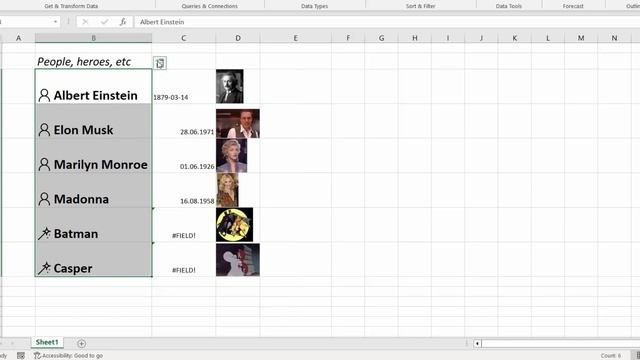Select column G header
Image resolution: width=640 pixels, height=360 pixels.
click(381, 38)
